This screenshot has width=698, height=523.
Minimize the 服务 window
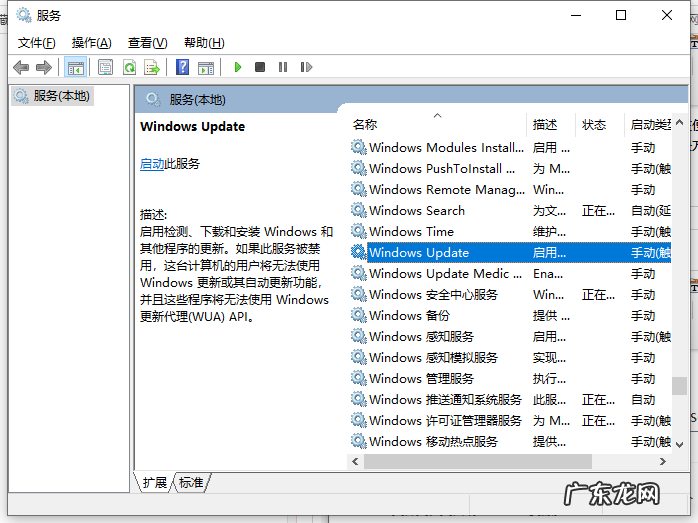click(x=576, y=15)
